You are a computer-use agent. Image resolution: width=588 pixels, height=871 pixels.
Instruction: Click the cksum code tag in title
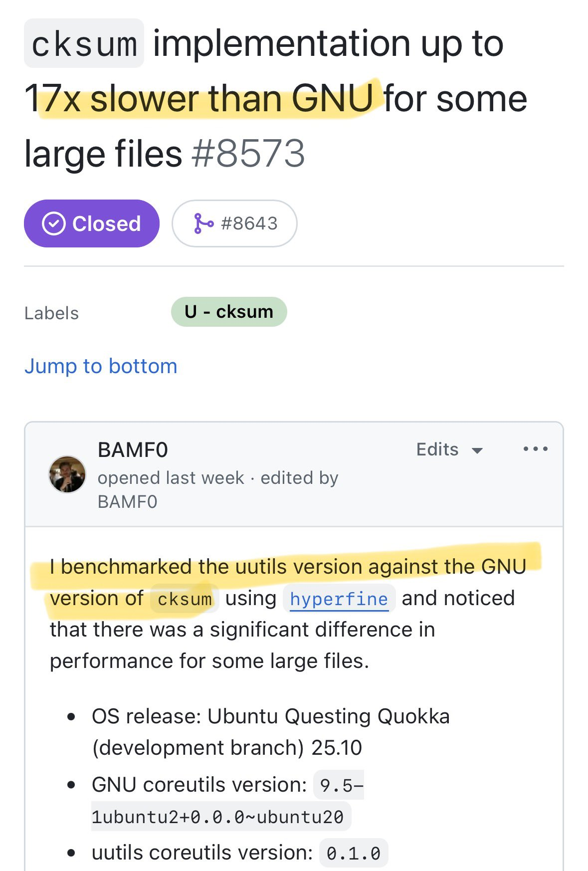click(84, 43)
